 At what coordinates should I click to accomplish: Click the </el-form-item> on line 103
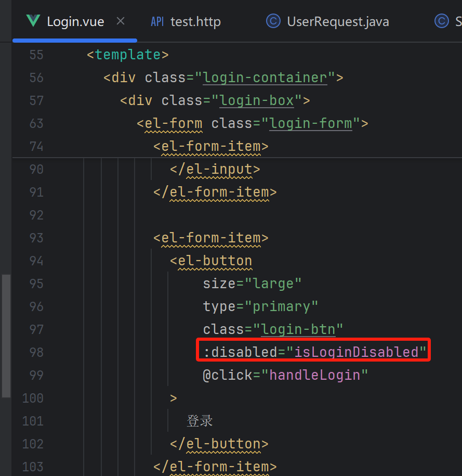(x=215, y=467)
